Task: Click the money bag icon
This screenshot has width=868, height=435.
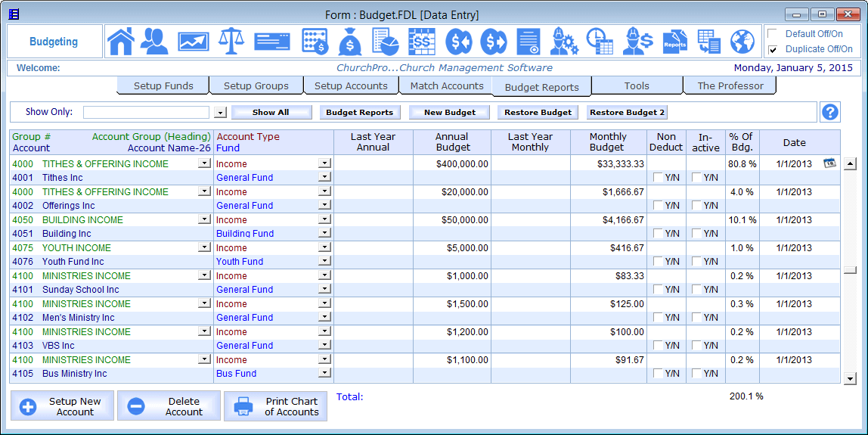Action: point(350,42)
